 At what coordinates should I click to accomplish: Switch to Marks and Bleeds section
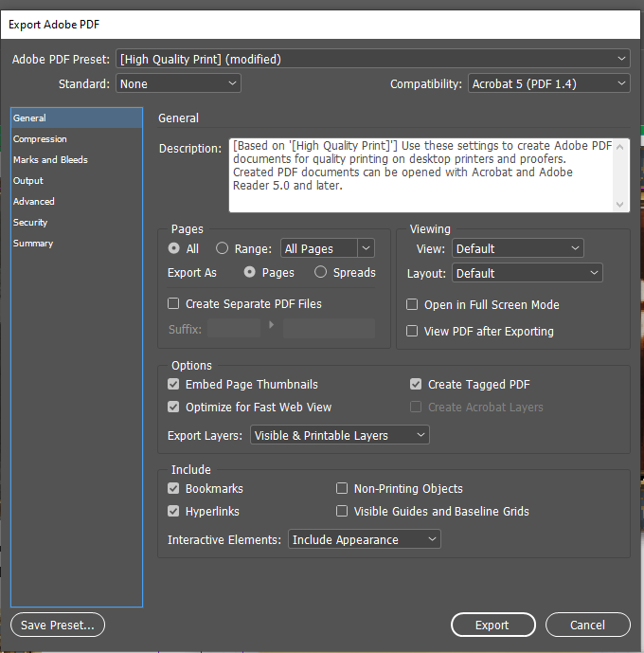point(50,160)
